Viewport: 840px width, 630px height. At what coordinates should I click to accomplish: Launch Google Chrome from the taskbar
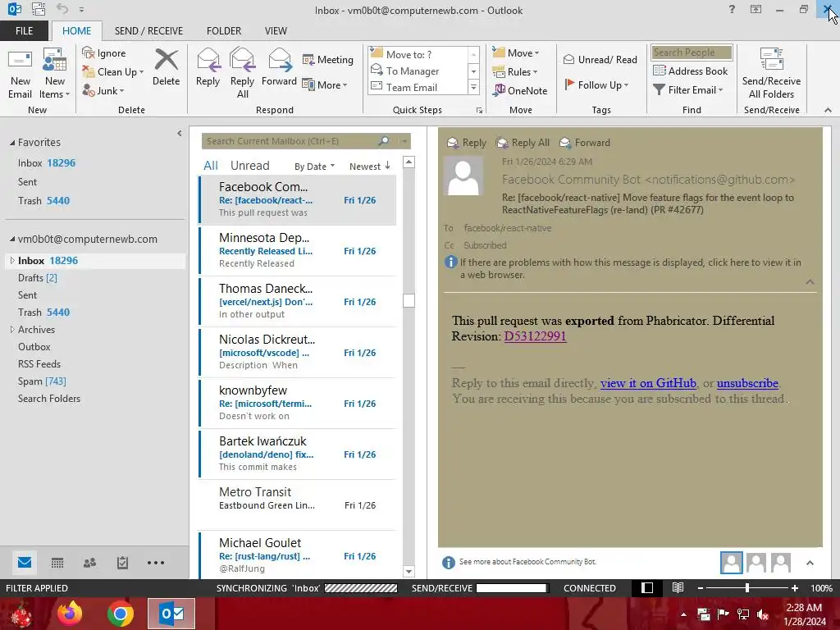121,614
